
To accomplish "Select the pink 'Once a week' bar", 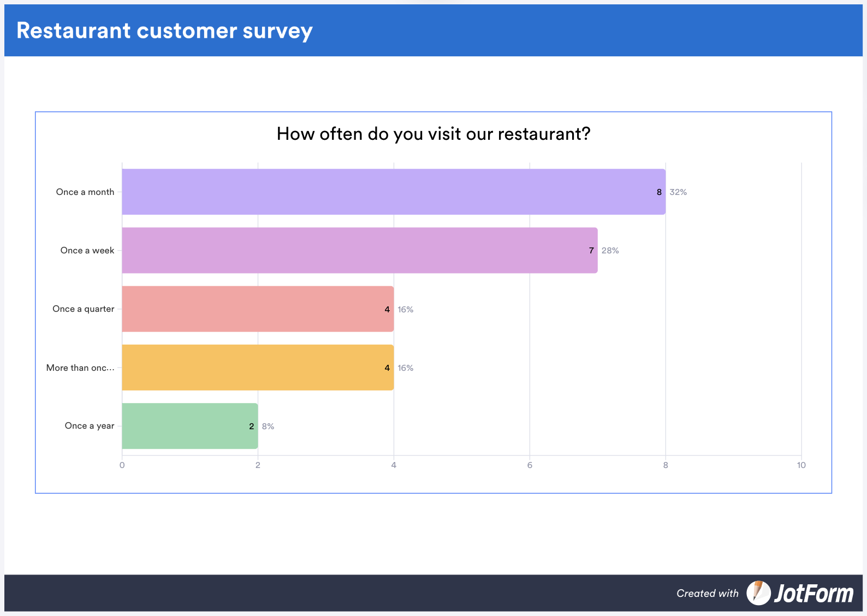I will point(359,250).
